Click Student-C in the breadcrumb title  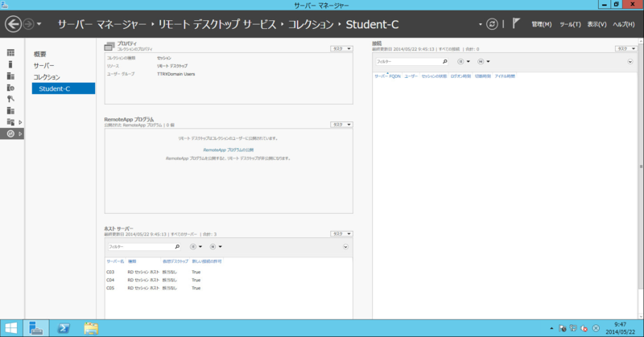pyautogui.click(x=372, y=25)
